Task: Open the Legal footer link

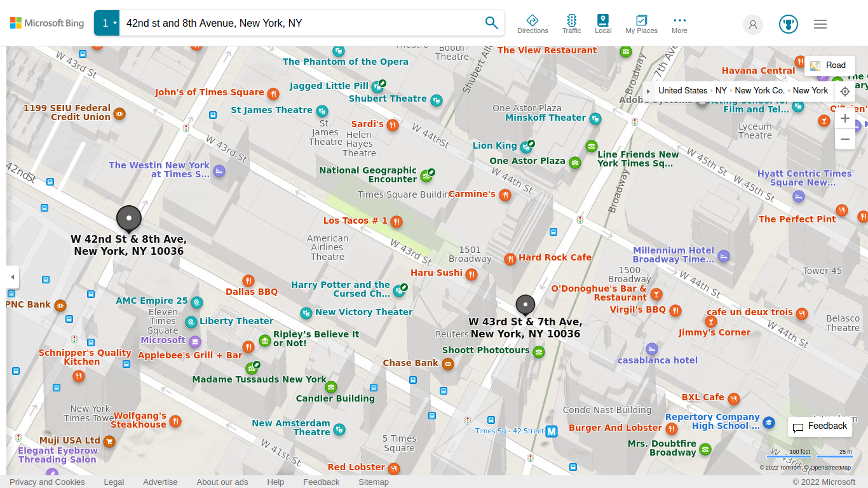Action: pos(114,482)
